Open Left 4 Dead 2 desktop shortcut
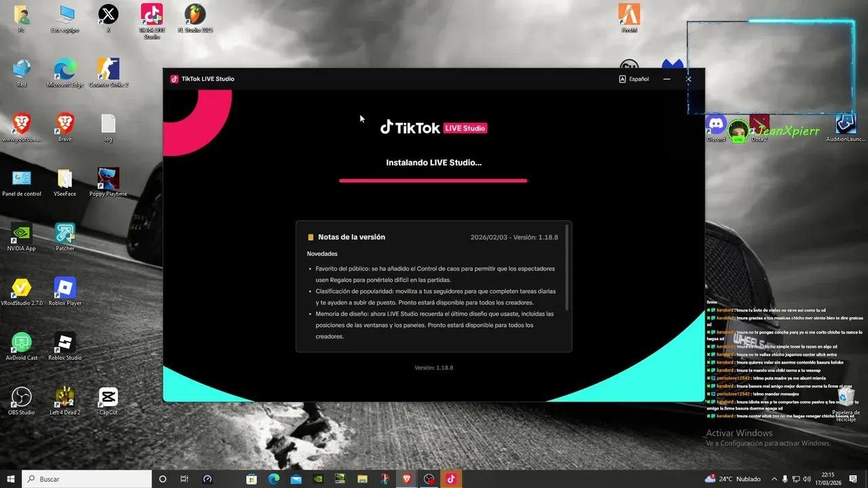Viewport: 868px width, 488px height. click(x=65, y=401)
